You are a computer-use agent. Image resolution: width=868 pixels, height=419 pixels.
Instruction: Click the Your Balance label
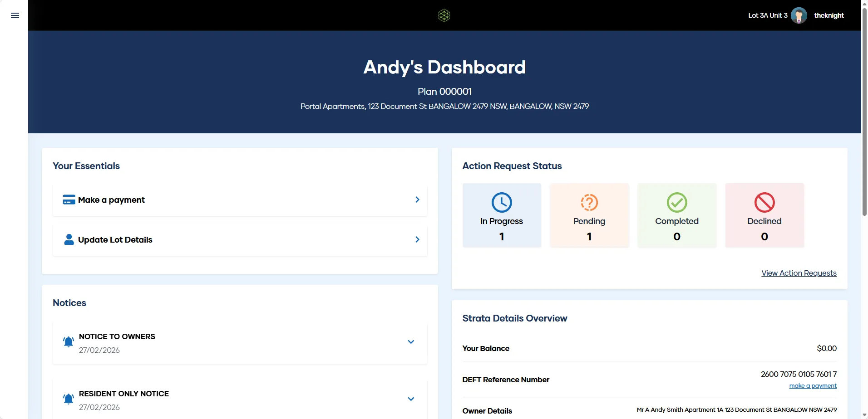tap(486, 348)
